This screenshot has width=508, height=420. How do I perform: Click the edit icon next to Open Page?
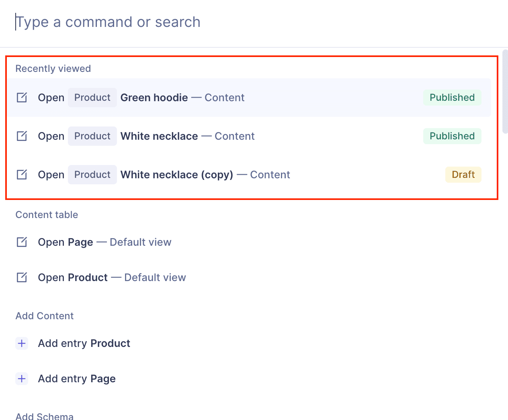22,242
